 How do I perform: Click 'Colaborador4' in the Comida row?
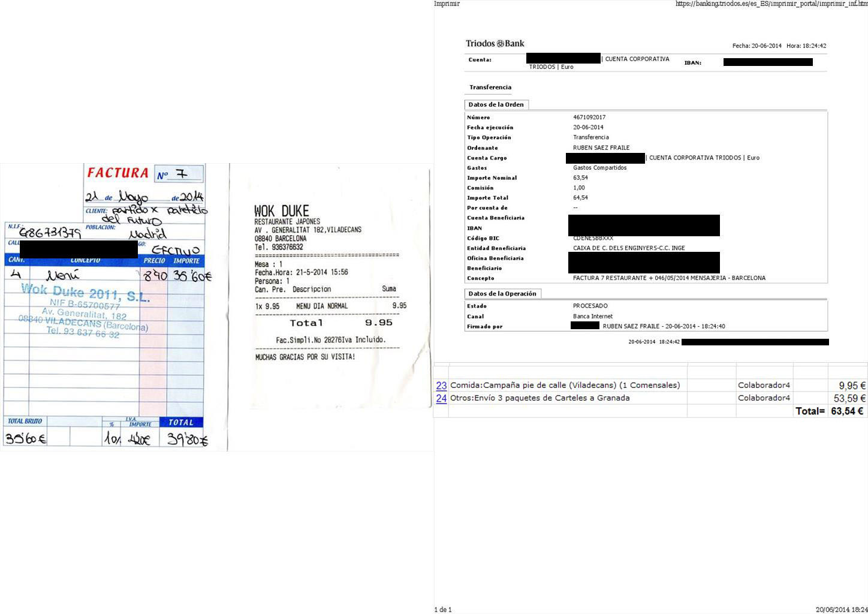coord(764,386)
